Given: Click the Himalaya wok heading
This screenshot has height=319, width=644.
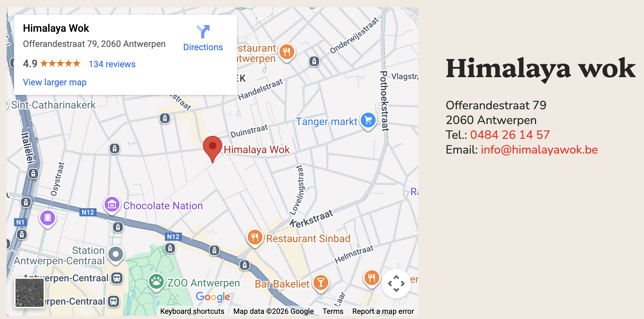Looking at the screenshot, I should pos(540,69).
